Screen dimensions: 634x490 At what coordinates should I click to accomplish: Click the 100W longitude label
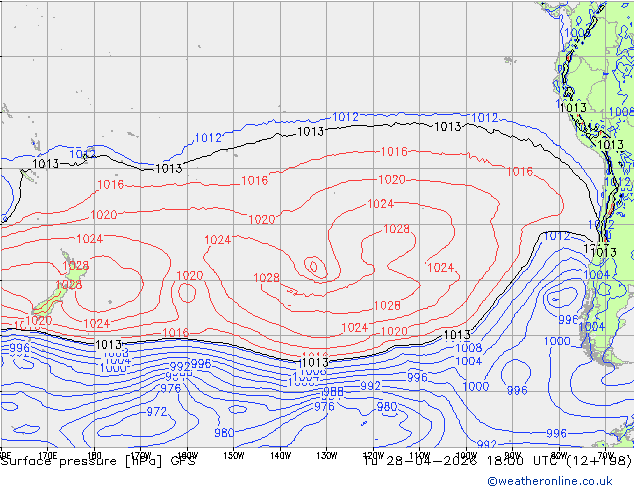pos(466,455)
